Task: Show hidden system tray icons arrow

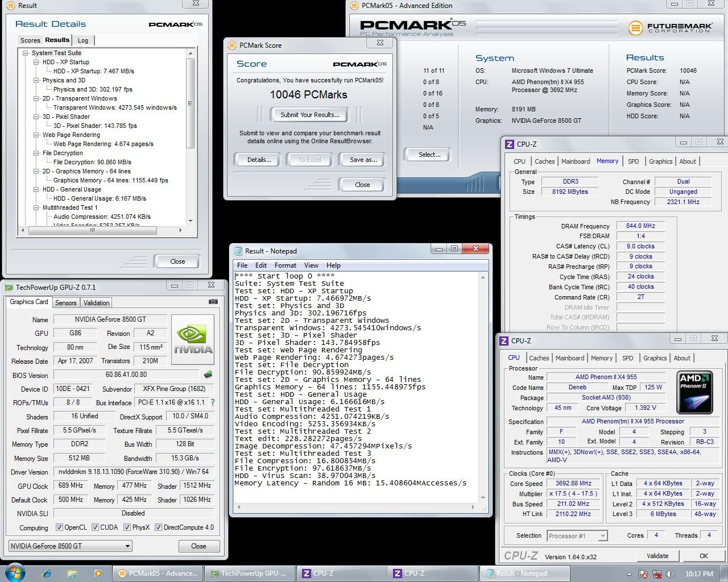Action: 629,574
